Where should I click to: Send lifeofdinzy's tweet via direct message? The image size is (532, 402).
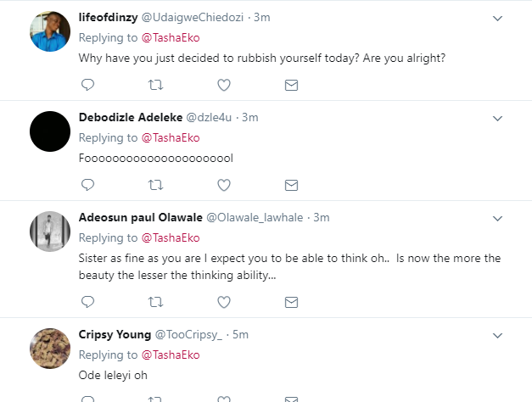291,85
